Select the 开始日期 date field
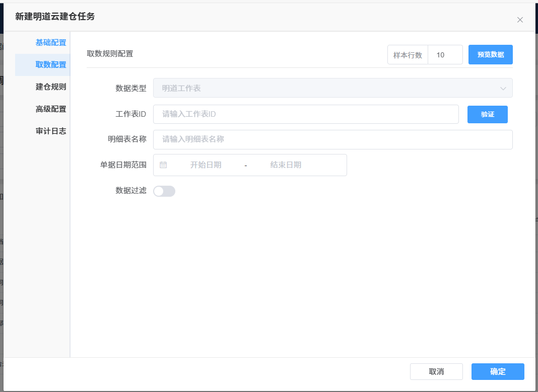 [x=206, y=165]
